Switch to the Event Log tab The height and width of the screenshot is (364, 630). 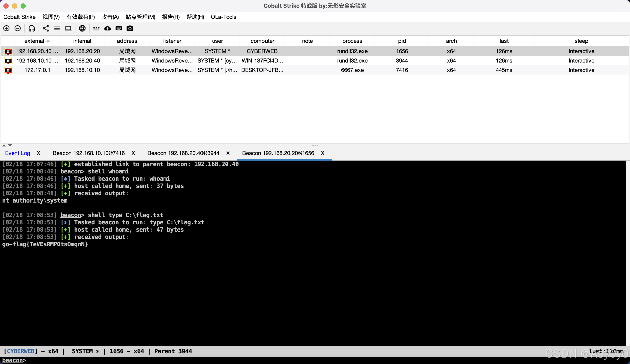click(18, 153)
